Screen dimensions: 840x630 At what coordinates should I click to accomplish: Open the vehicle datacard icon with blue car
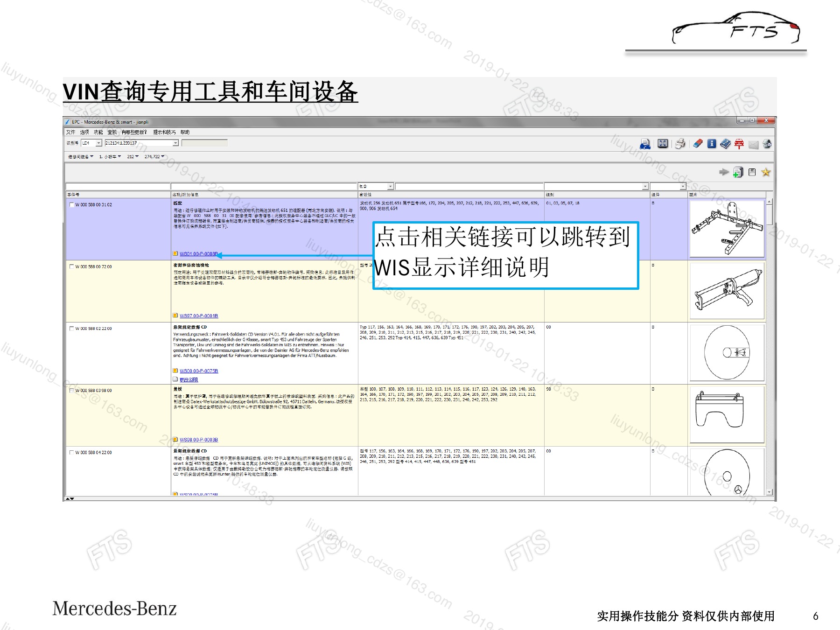(x=645, y=144)
